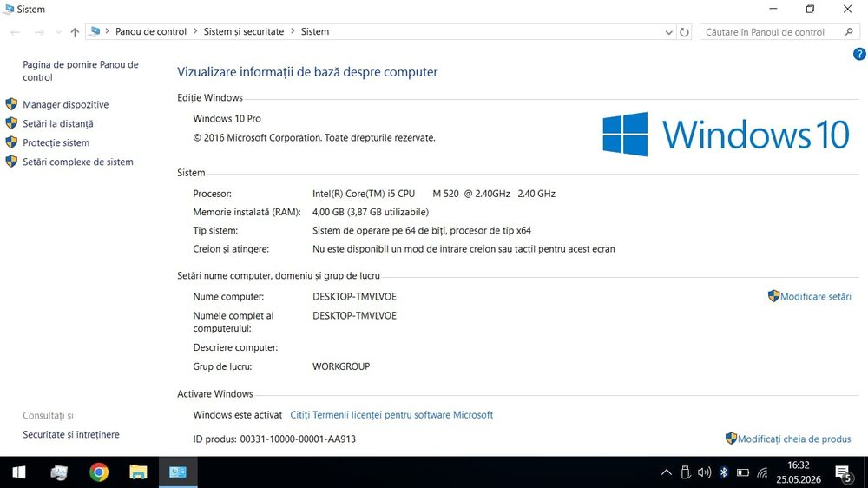The height and width of the screenshot is (488, 868).
Task: Show hidden system tray icons
Action: tap(667, 472)
